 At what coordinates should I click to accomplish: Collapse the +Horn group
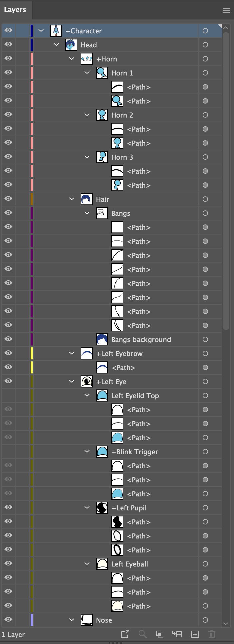(x=72, y=59)
